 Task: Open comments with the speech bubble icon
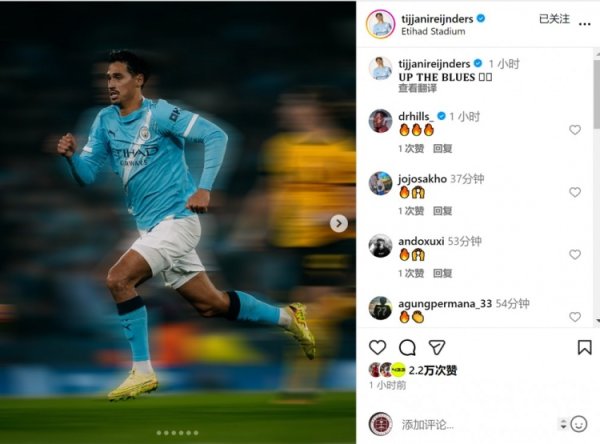407,348
